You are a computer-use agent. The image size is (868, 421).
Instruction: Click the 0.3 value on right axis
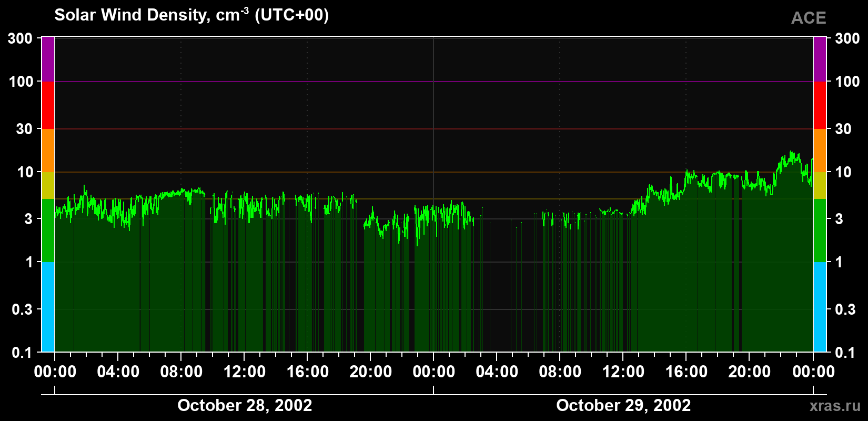coord(845,309)
